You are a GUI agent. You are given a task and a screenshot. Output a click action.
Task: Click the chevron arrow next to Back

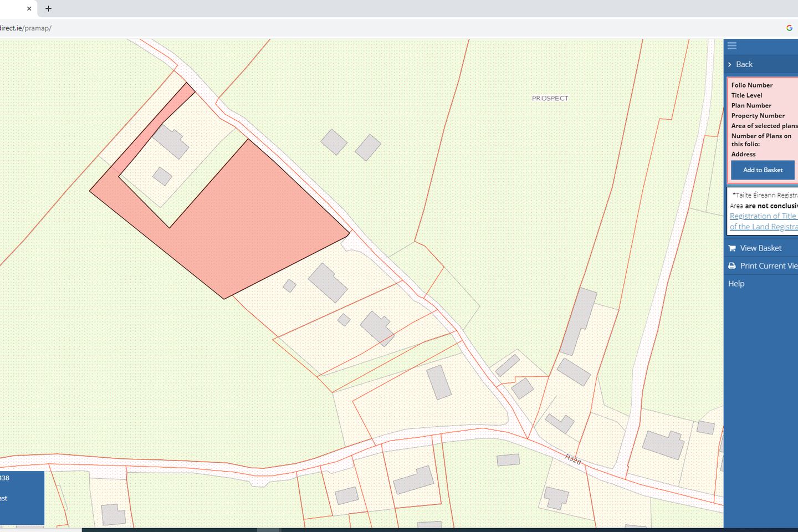(x=729, y=64)
